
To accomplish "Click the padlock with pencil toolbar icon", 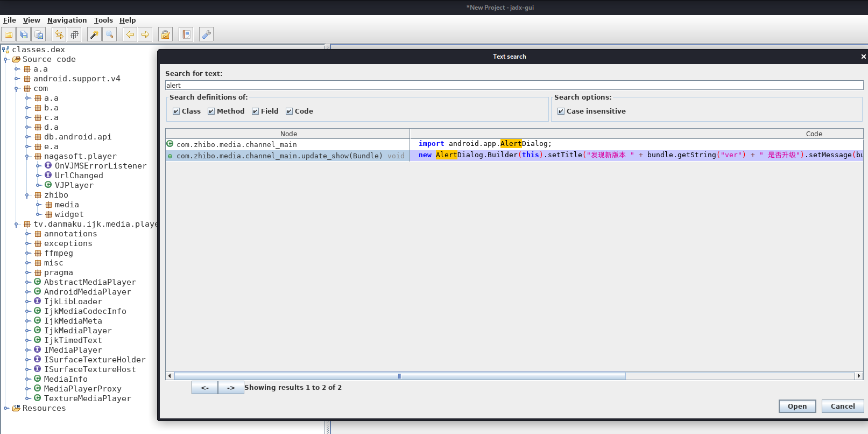I will coord(166,34).
